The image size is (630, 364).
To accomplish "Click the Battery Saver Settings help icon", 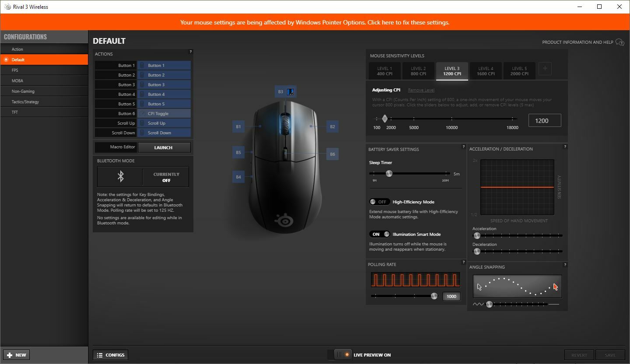I will 463,147.
